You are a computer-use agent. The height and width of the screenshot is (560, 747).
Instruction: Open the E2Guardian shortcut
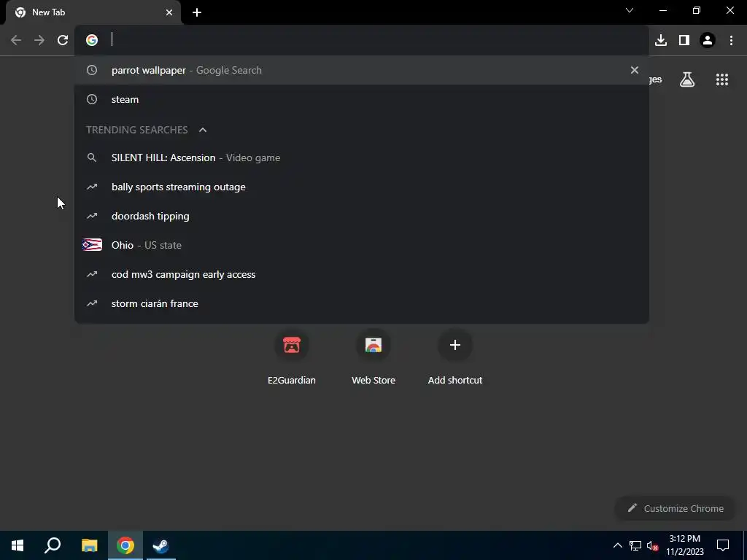coord(292,357)
